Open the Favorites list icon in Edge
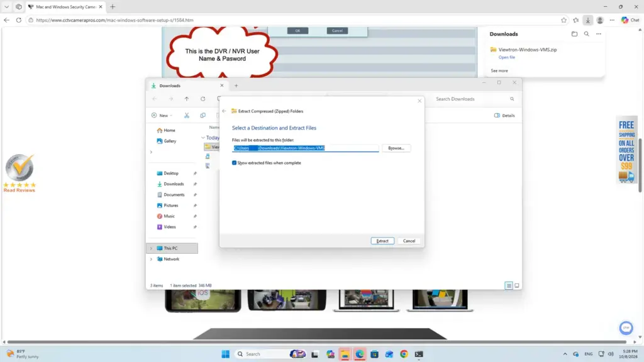 click(x=576, y=20)
